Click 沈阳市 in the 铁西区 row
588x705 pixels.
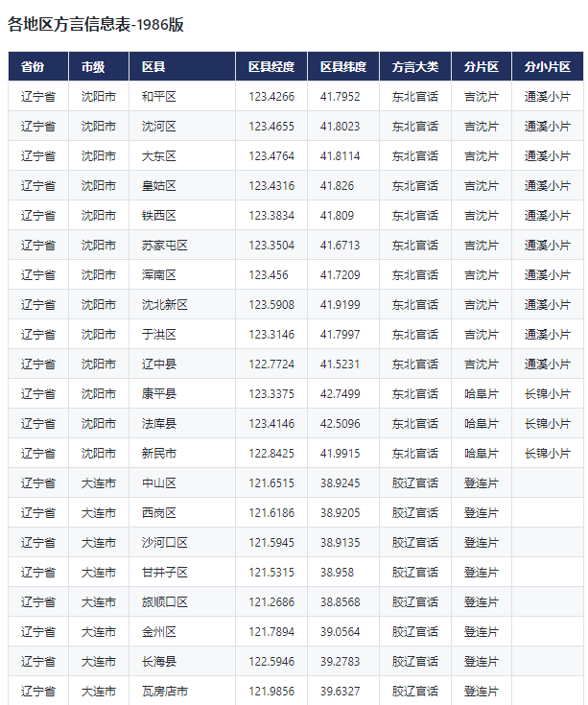99,216
